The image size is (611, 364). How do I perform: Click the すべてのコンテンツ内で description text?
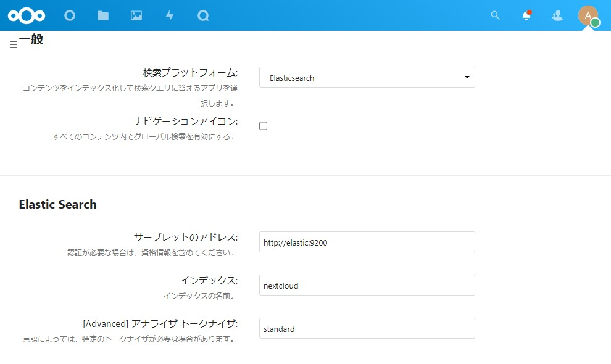click(144, 137)
